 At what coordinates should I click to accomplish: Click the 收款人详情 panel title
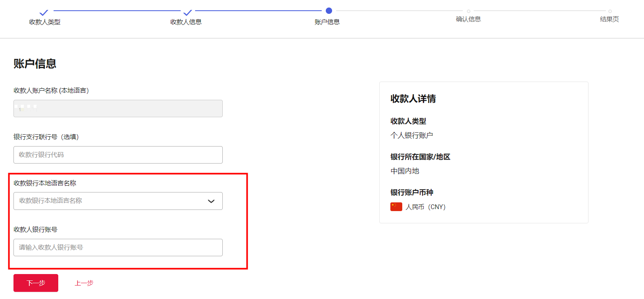point(413,99)
